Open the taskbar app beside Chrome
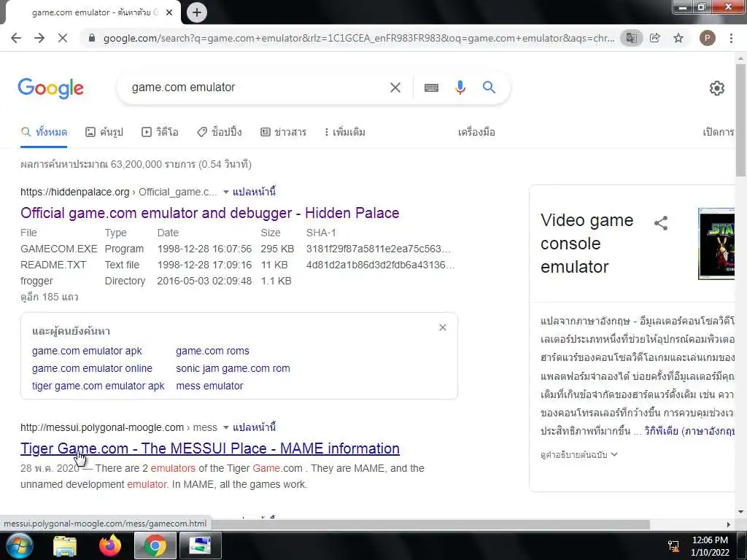Screen dimensions: 747x560 coord(200,545)
